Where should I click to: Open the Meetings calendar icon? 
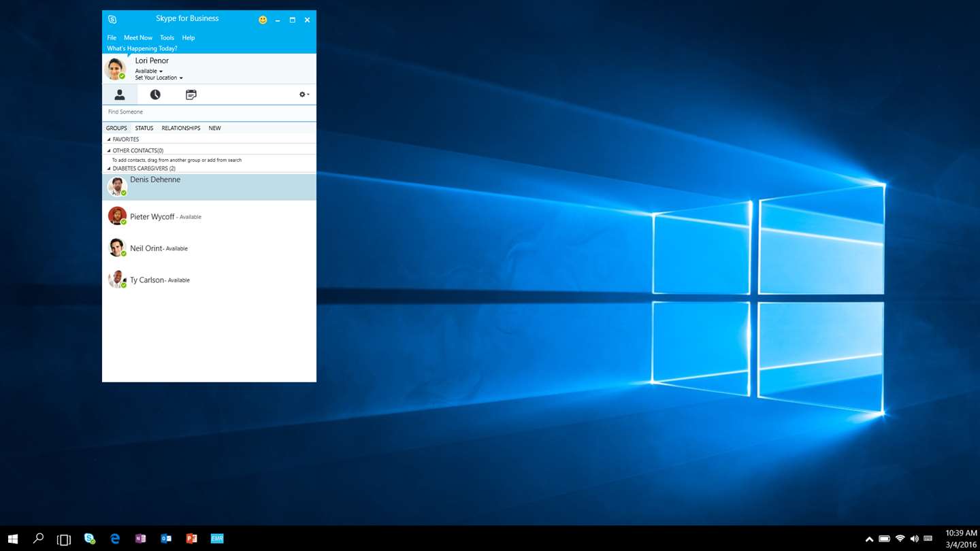tap(191, 95)
